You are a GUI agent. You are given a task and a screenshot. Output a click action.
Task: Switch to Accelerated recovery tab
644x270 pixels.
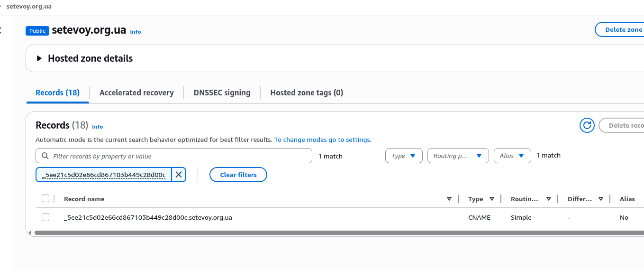pos(136,93)
